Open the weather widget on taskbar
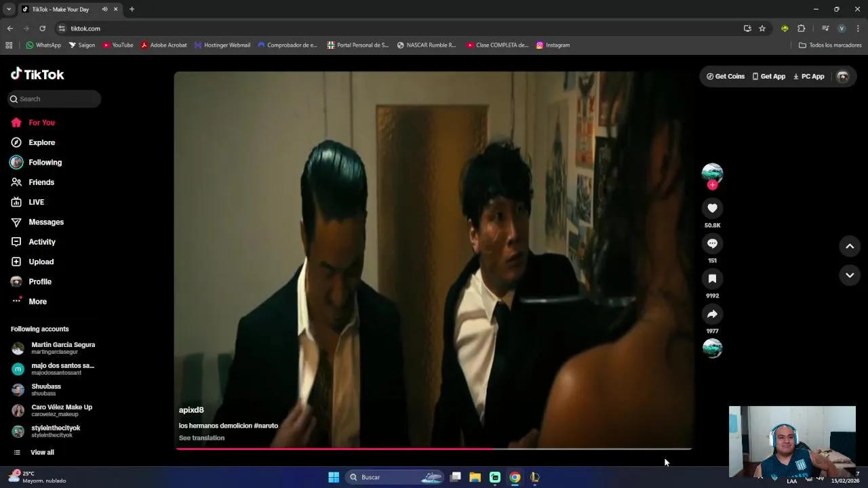 click(x=37, y=477)
